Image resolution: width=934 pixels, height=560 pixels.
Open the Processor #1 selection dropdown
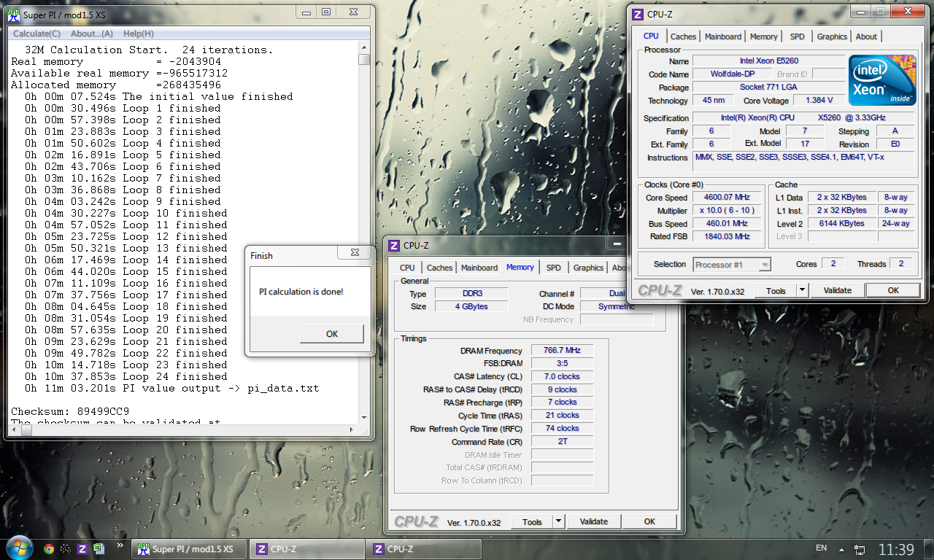(x=731, y=265)
